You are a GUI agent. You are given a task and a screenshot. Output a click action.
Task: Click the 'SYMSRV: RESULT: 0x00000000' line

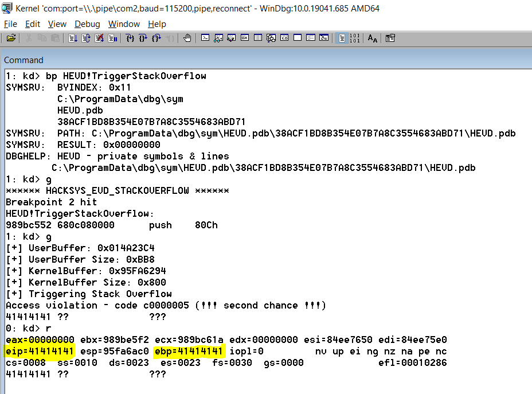coord(83,145)
